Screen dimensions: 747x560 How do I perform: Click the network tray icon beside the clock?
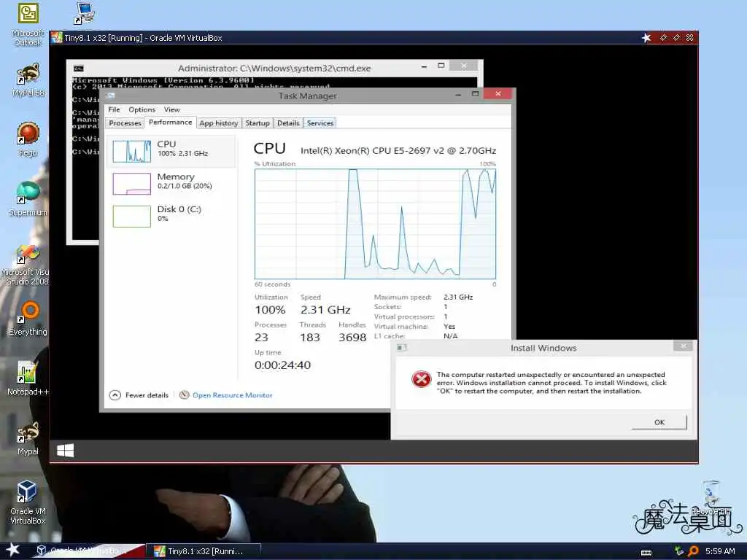coord(679,551)
